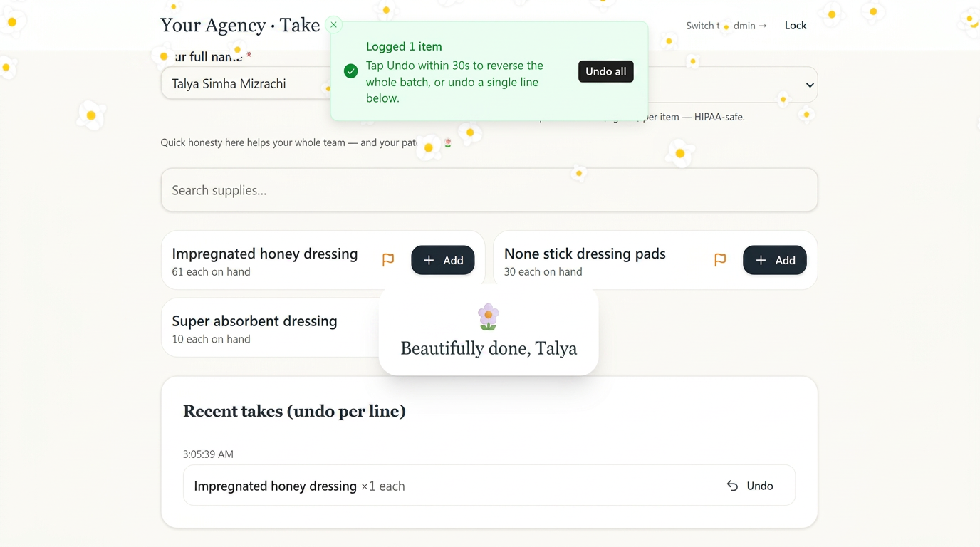Lock the take screen
The height and width of the screenshot is (547, 980).
tap(796, 26)
